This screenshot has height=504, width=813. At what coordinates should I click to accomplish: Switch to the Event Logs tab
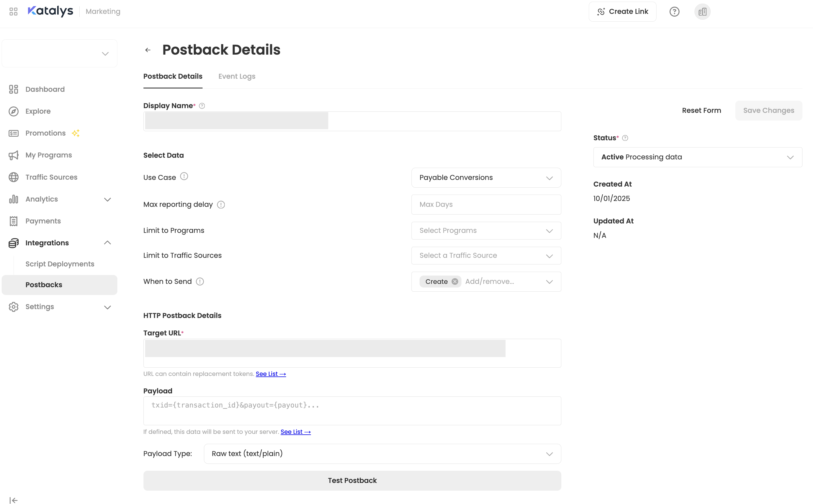(236, 76)
